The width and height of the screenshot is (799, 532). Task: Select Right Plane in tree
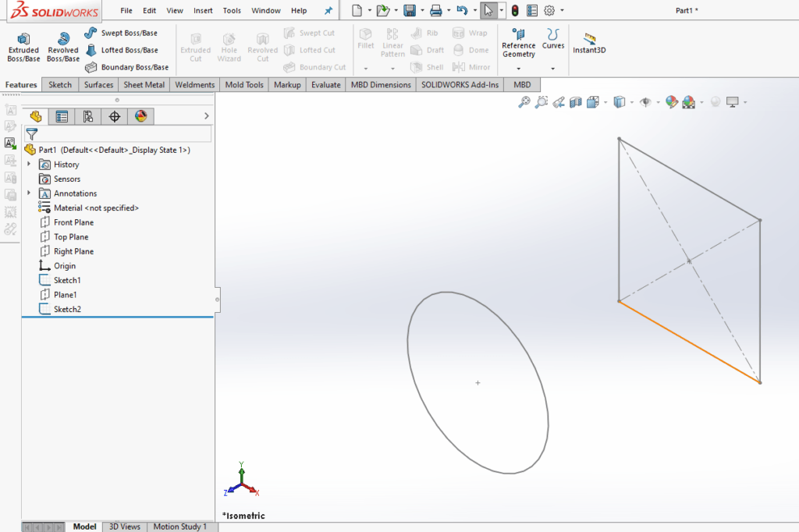tap(67, 251)
